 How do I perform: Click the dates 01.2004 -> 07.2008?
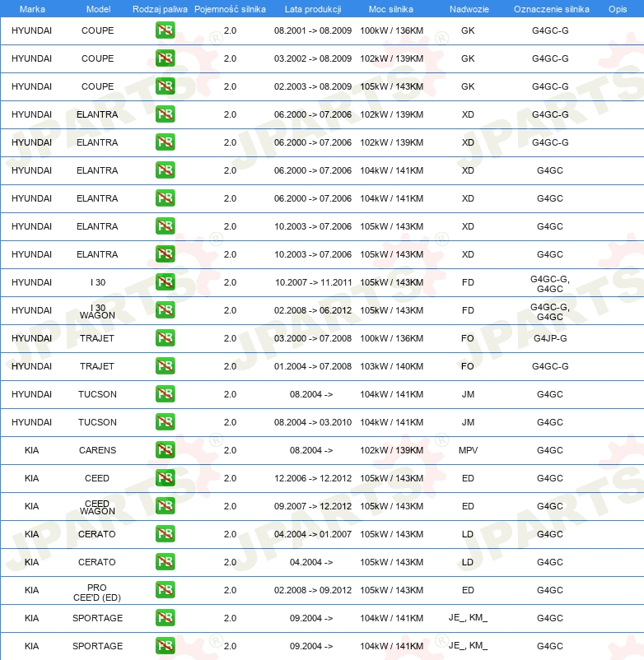[x=313, y=366]
